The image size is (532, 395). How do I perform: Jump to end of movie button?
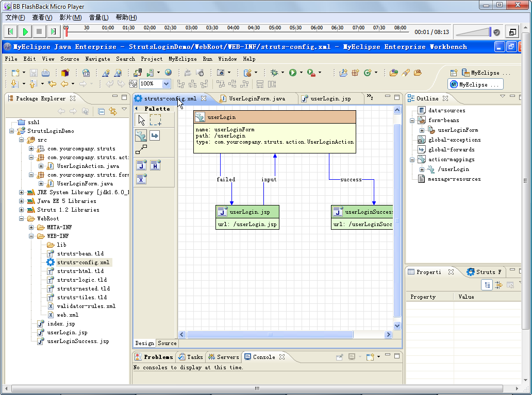53,32
